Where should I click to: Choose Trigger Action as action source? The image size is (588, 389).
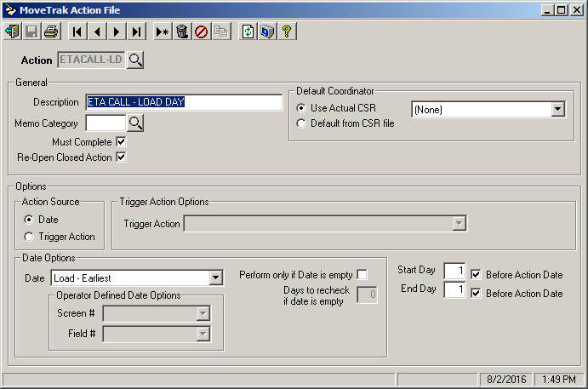[29, 237]
